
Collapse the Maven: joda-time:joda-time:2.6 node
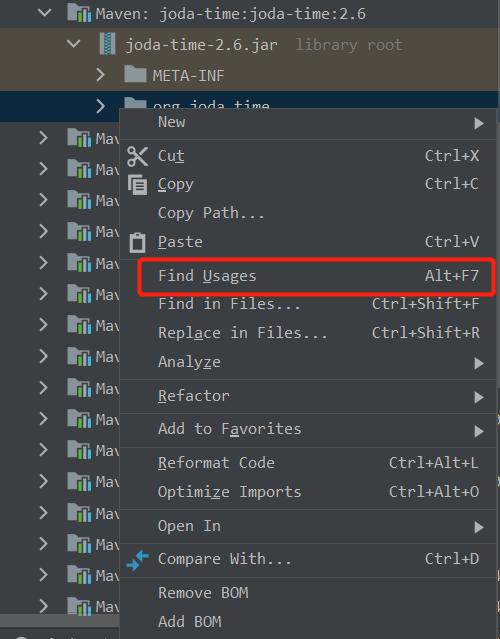44,12
